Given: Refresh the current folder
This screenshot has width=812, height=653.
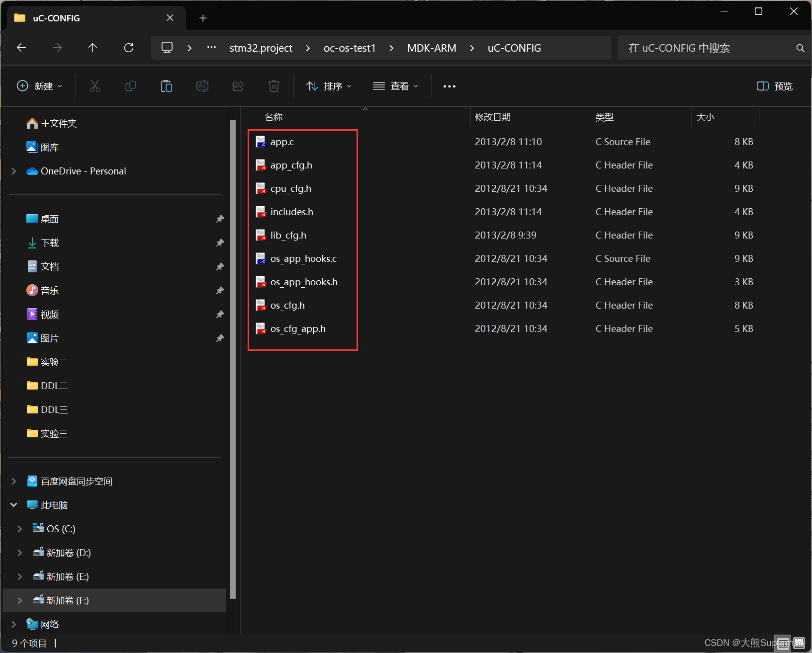Looking at the screenshot, I should 129,48.
